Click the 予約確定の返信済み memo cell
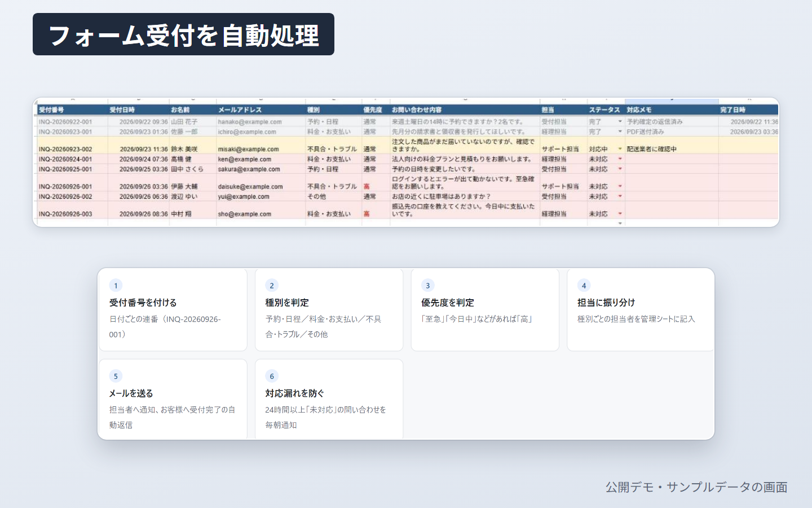The width and height of the screenshot is (812, 508). tap(672, 121)
